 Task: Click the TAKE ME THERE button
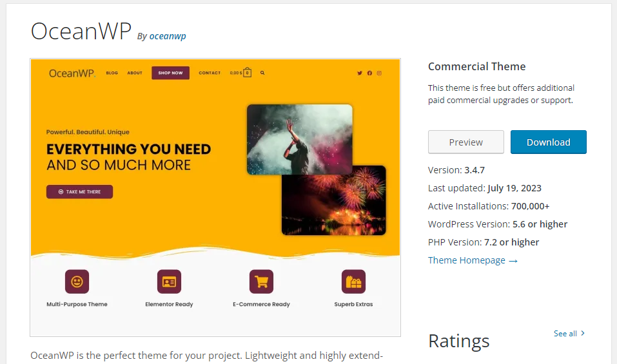coord(79,192)
